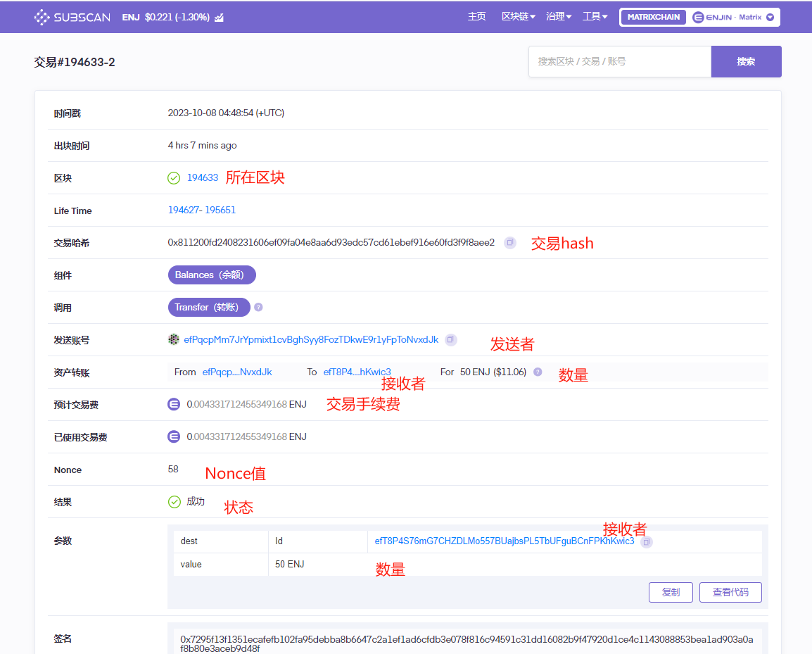Focus the block/transaction/account search field
This screenshot has height=654, width=812.
[x=619, y=61]
